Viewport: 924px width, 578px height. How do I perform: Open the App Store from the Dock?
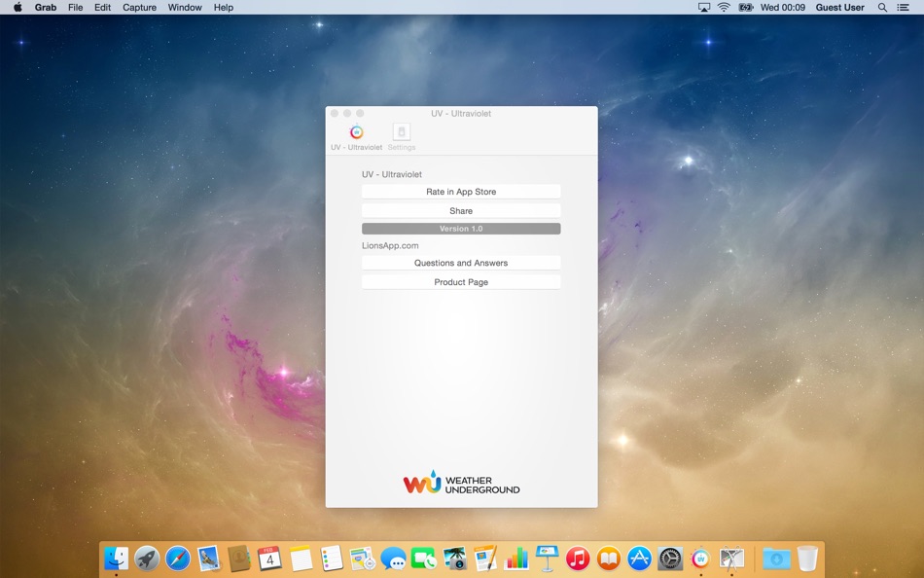(x=639, y=559)
